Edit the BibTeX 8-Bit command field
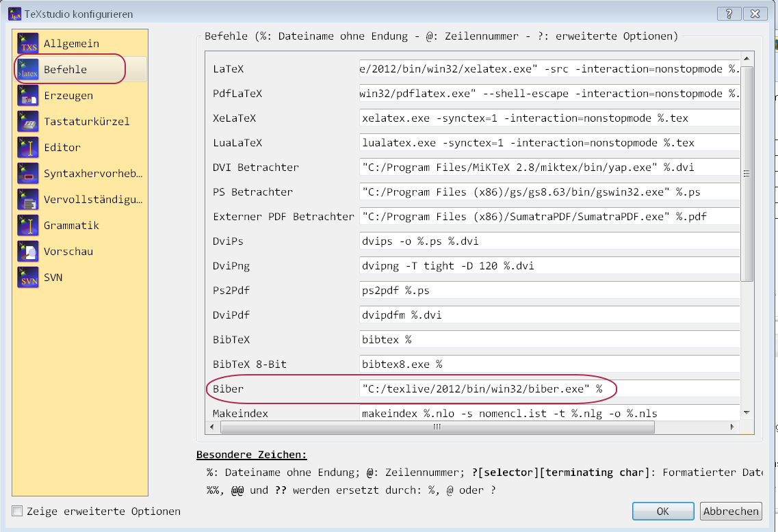The height and width of the screenshot is (532, 778). 549,364
